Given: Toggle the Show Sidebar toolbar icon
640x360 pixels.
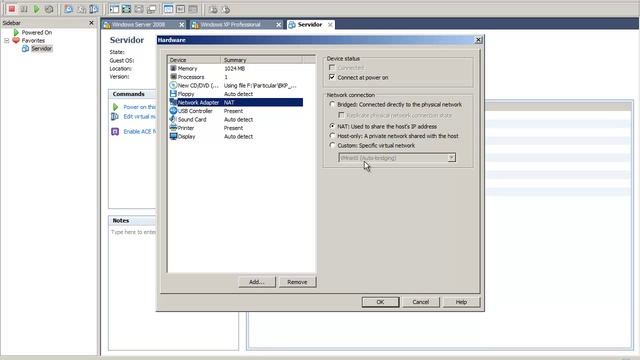Looking at the screenshot, I should click(114, 9).
